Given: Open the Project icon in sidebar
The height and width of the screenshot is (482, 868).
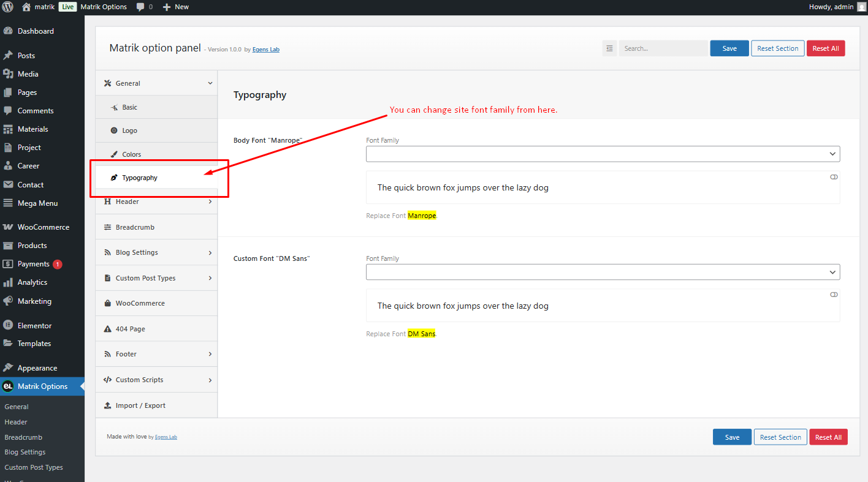Looking at the screenshot, I should click(x=8, y=147).
